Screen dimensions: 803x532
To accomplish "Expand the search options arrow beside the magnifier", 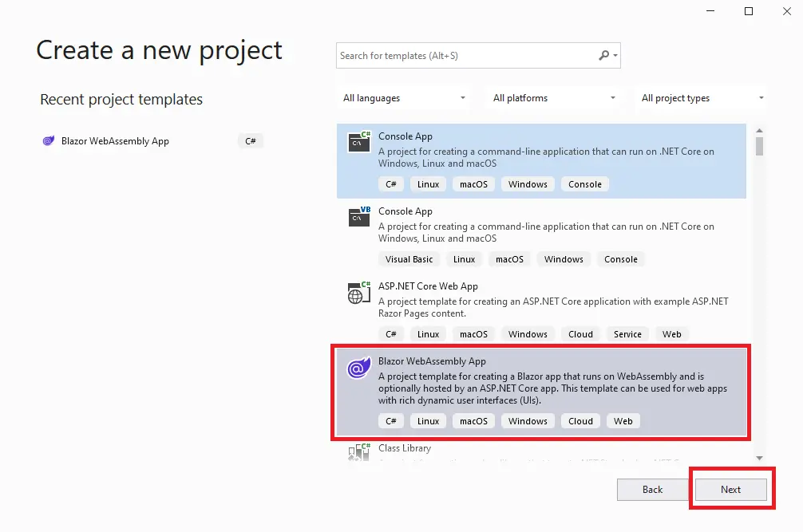I will click(x=615, y=55).
